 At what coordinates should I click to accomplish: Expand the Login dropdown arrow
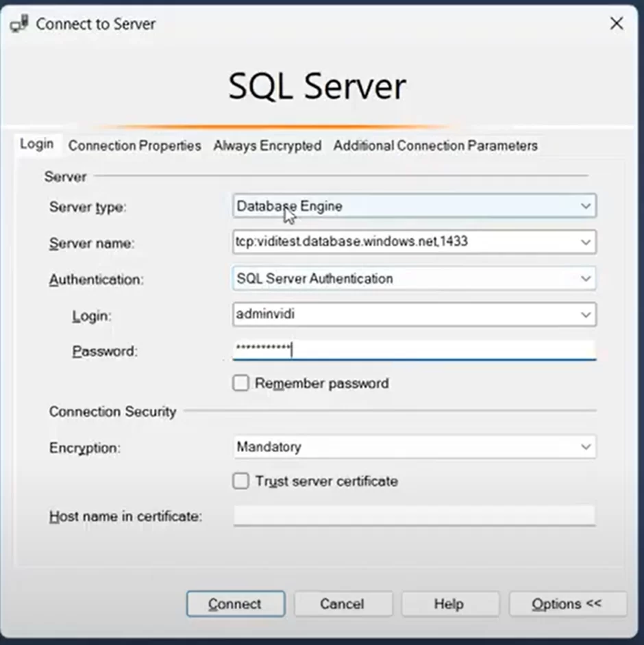(585, 315)
